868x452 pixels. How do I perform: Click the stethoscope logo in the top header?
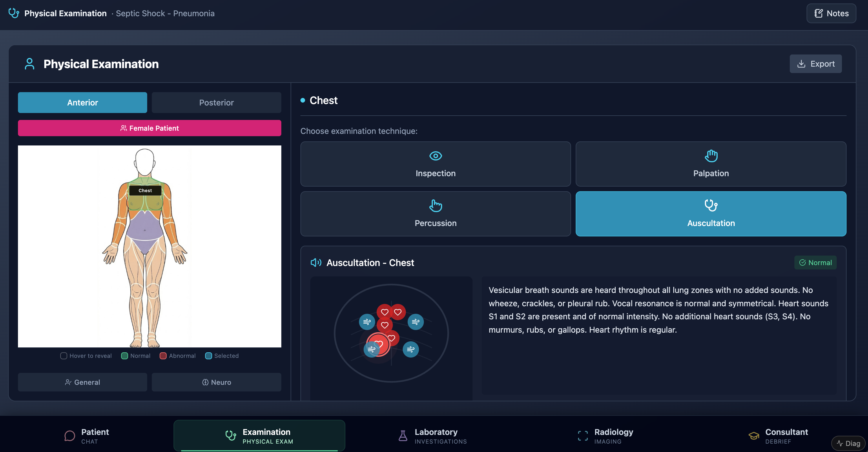point(14,13)
